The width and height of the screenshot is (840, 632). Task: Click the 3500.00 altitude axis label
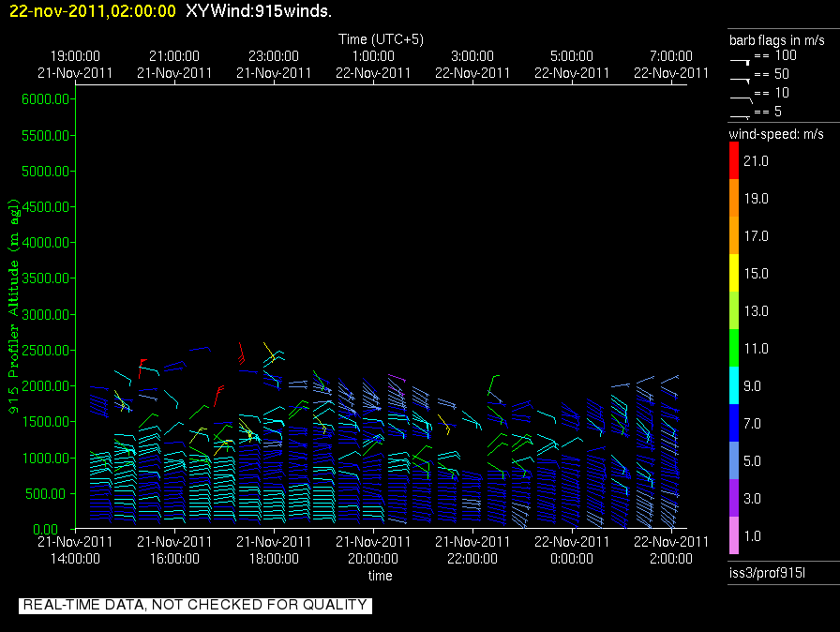46,278
